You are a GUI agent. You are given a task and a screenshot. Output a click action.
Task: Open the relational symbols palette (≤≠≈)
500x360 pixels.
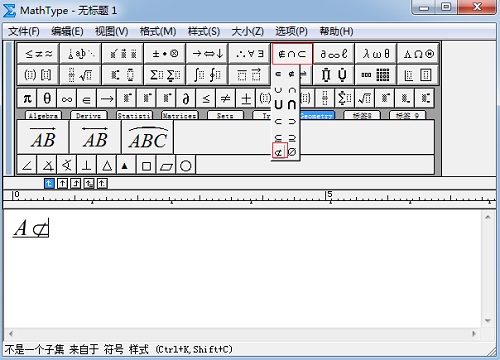(x=38, y=53)
